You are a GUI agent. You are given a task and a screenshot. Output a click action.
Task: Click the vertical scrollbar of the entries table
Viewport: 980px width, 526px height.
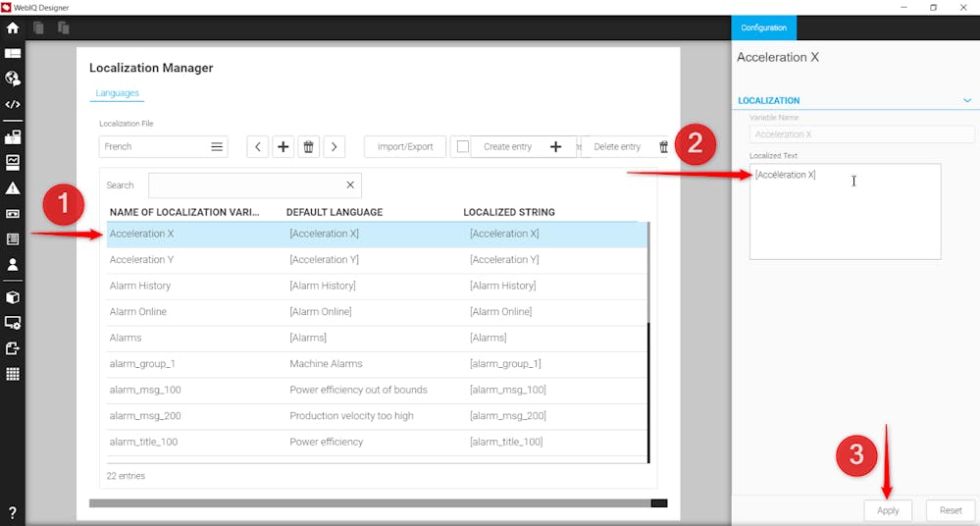[x=648, y=342]
